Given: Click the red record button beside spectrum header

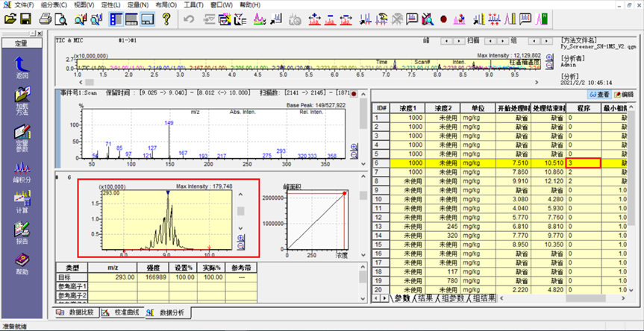Looking at the screenshot, I should click(354, 93).
